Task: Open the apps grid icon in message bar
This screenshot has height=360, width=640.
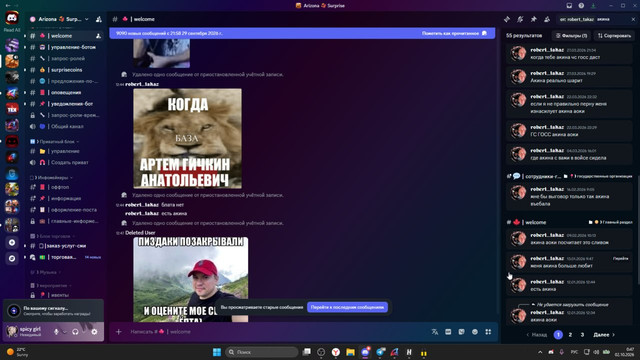Action: pos(488,332)
